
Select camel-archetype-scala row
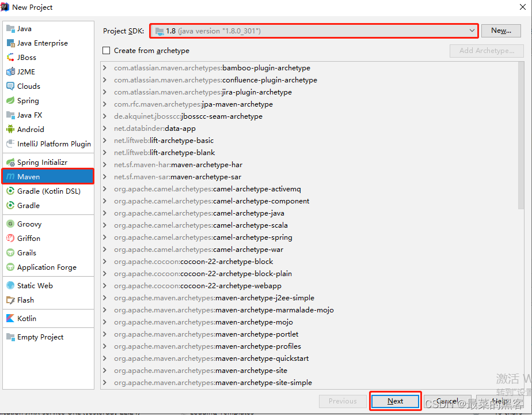pyautogui.click(x=309, y=225)
